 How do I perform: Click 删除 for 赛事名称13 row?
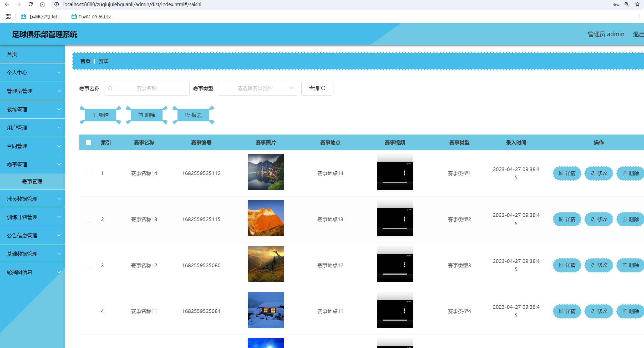pos(630,220)
